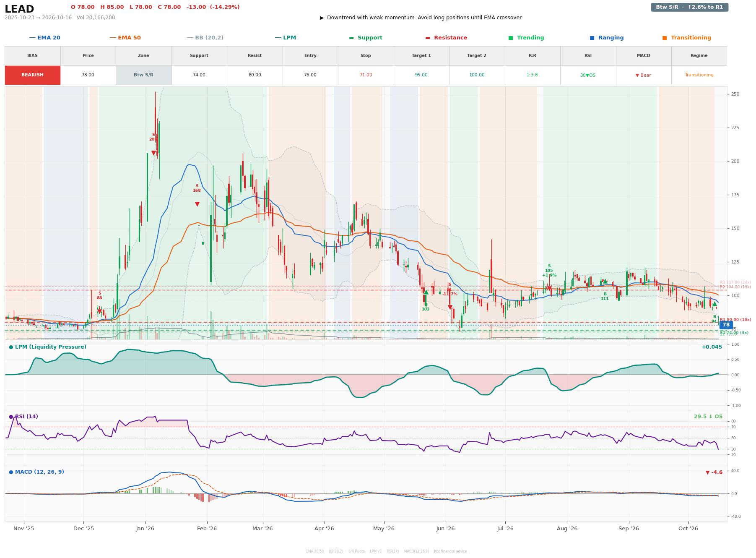This screenshot has width=756, height=558.
Task: Click the blue 78 current price tag
Action: (x=726, y=325)
